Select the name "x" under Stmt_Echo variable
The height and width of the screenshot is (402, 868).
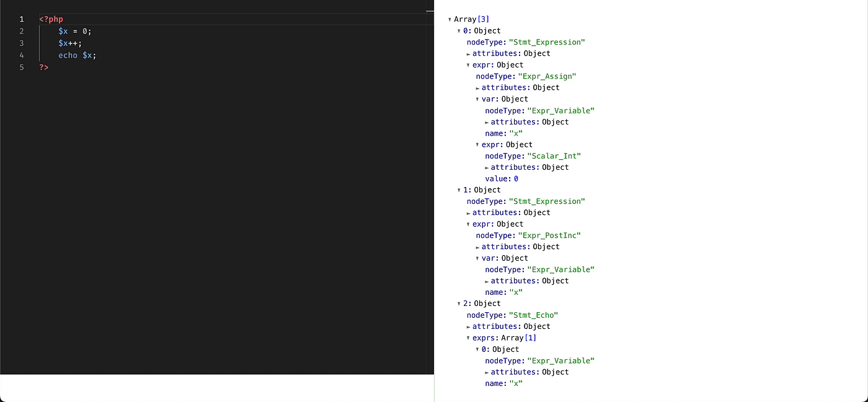[x=517, y=383]
